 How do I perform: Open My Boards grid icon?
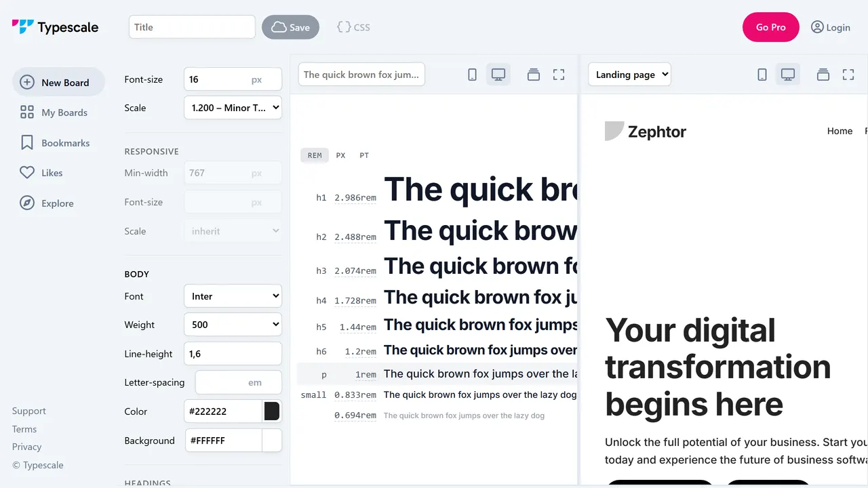[x=27, y=113]
